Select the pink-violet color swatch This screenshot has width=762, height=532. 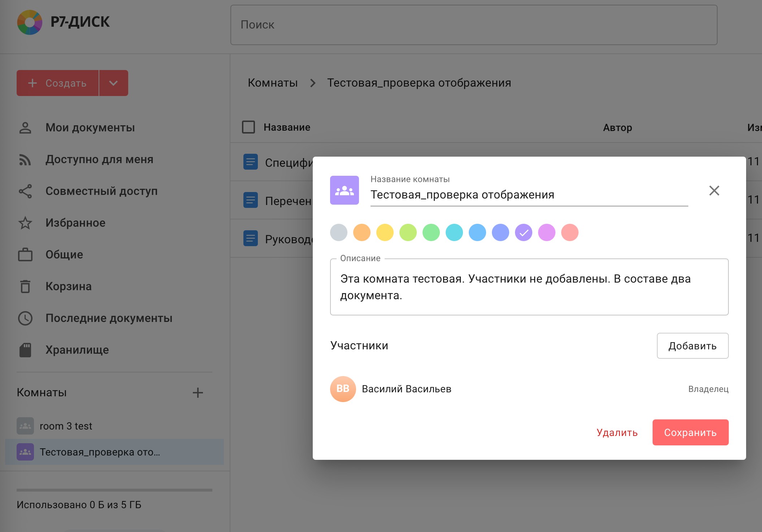[x=547, y=232]
